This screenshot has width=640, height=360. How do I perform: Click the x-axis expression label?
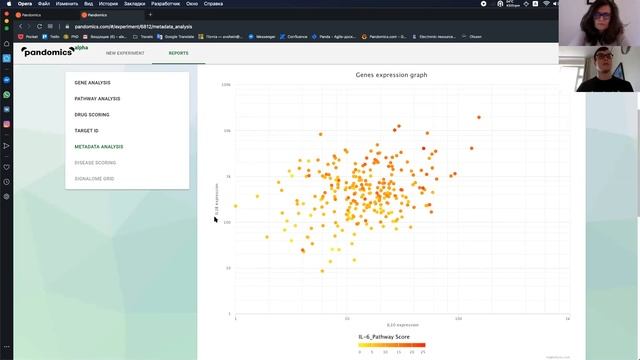click(402, 325)
